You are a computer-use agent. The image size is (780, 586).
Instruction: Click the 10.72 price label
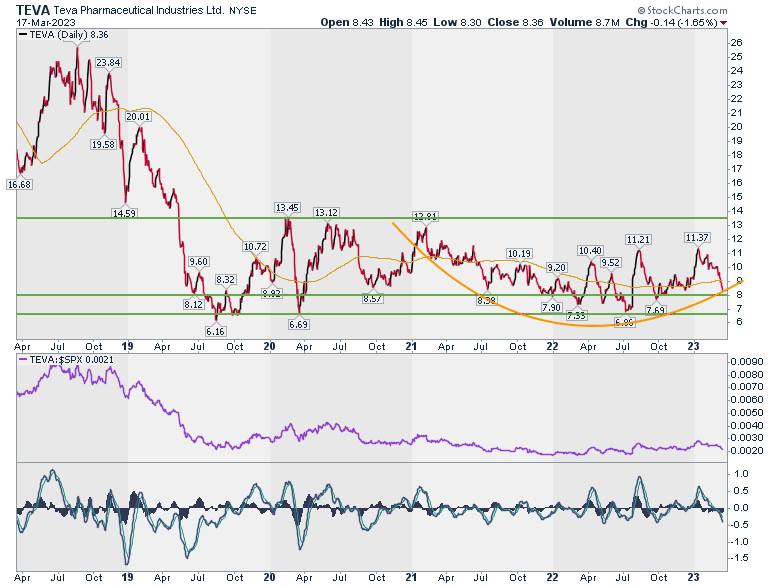[x=255, y=246]
